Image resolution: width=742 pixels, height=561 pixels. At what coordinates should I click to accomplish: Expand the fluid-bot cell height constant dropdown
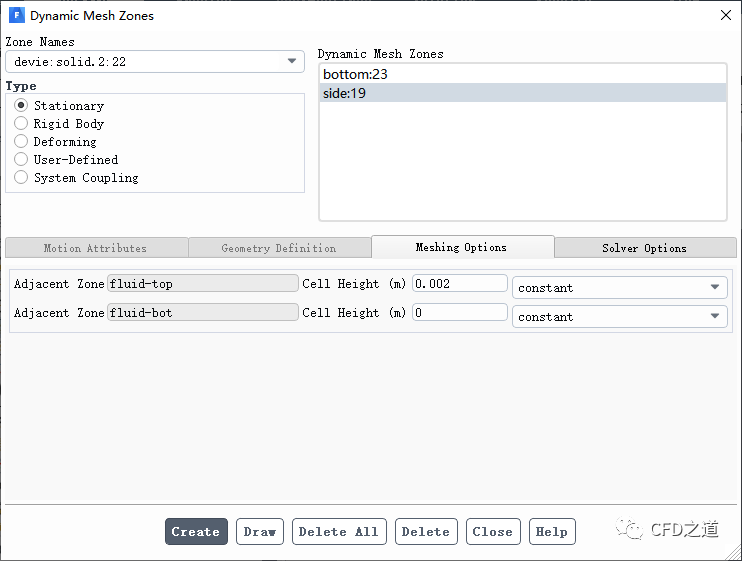coord(619,316)
